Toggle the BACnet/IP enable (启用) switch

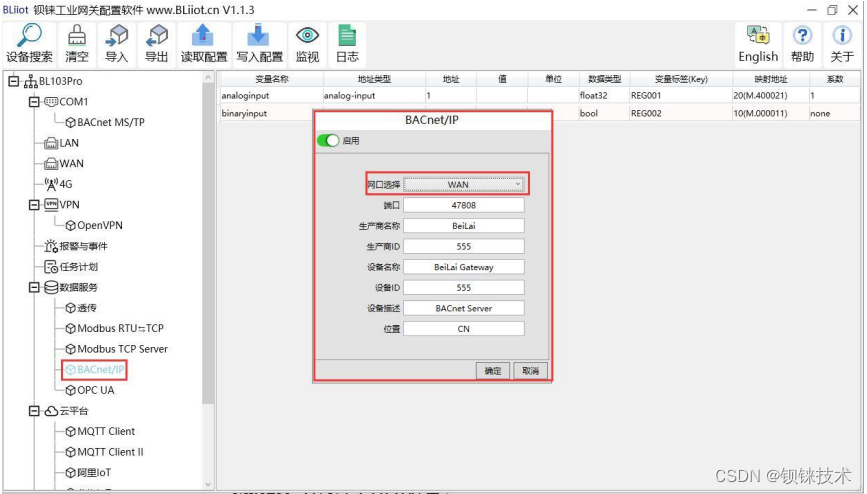[327, 141]
